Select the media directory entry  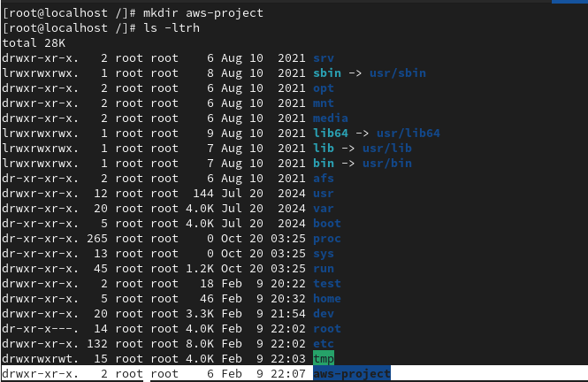pyautogui.click(x=331, y=118)
